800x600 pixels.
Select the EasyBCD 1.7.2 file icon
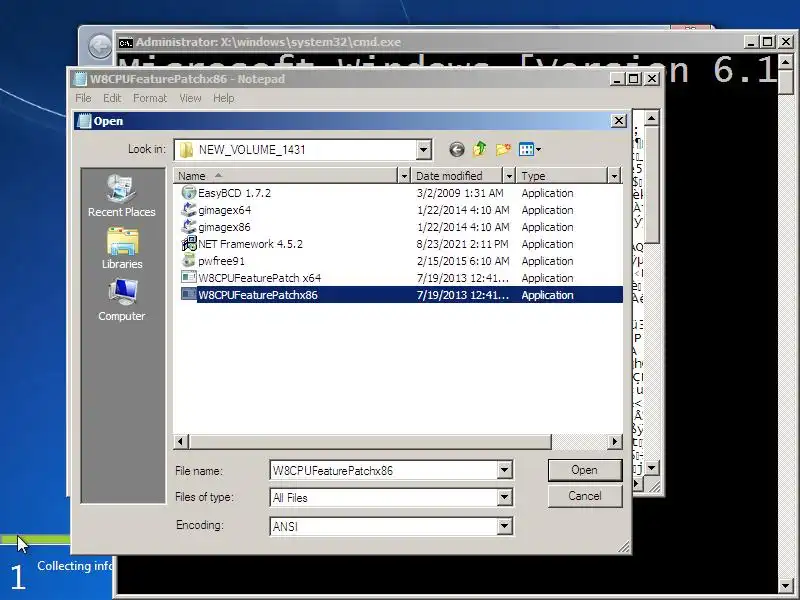(x=189, y=193)
